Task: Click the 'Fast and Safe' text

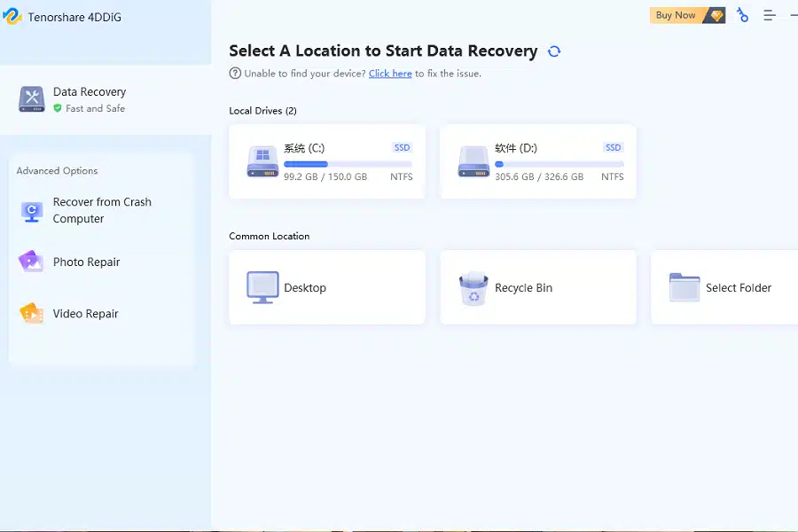Action: pos(95,108)
